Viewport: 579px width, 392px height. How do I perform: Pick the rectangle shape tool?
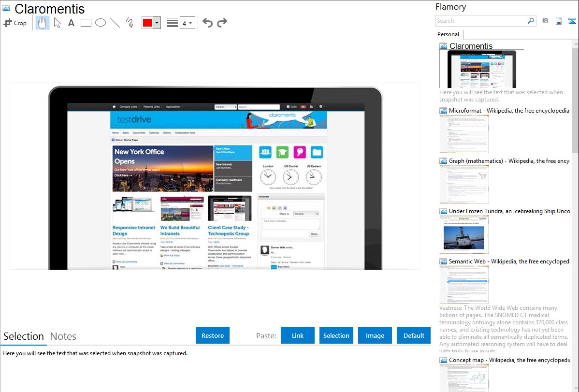tap(86, 23)
